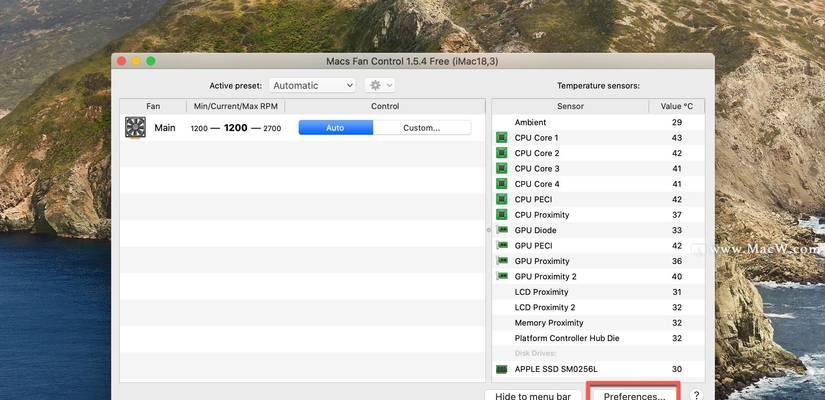The width and height of the screenshot is (825, 400).
Task: Click the Ambient value 29
Action: (677, 122)
